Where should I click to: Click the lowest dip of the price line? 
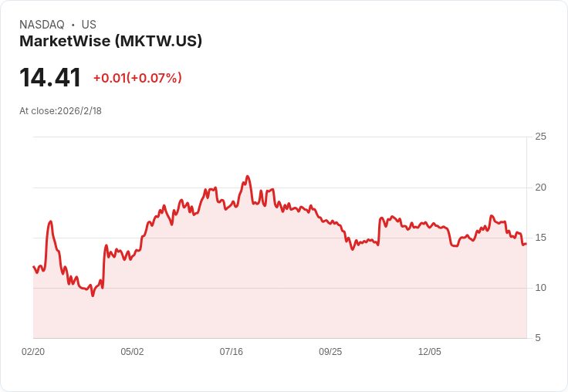[x=93, y=296]
